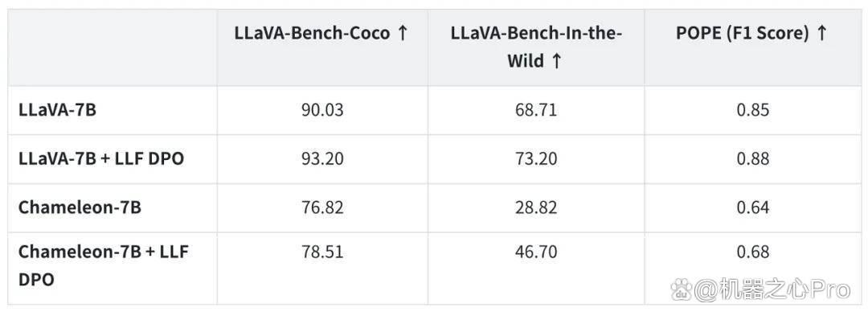Click the up arrow after Wild
This screenshot has height=320, width=868.
point(556,61)
